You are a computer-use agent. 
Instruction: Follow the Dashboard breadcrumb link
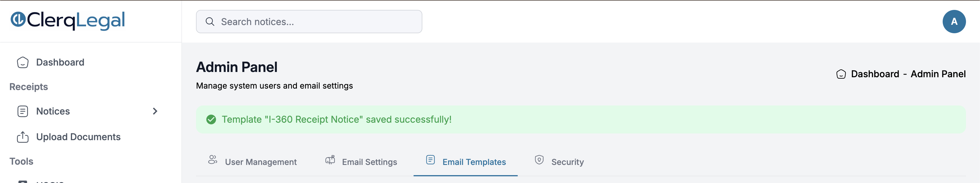[875, 74]
